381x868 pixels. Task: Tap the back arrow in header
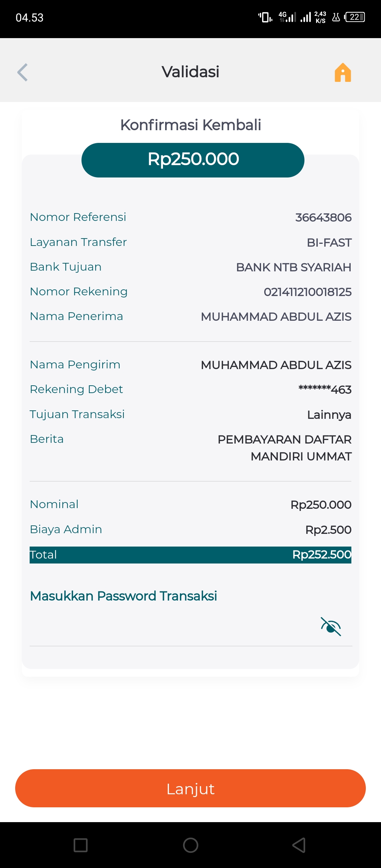pyautogui.click(x=23, y=72)
